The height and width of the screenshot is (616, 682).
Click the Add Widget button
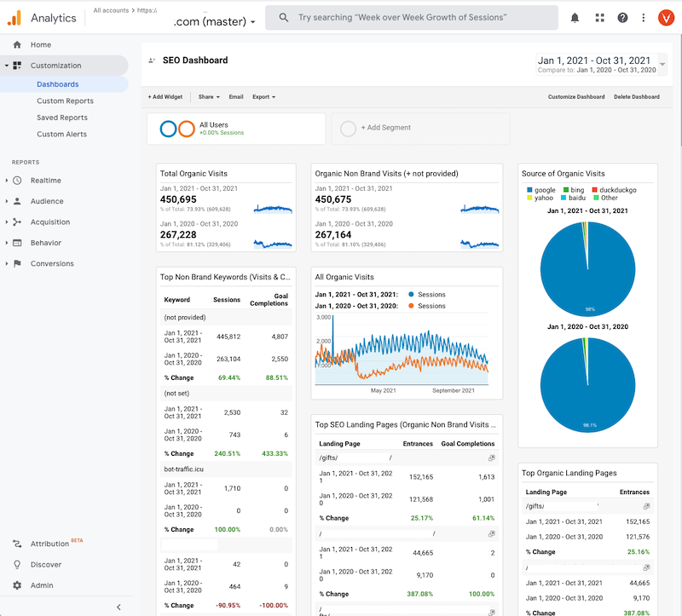pyautogui.click(x=164, y=97)
